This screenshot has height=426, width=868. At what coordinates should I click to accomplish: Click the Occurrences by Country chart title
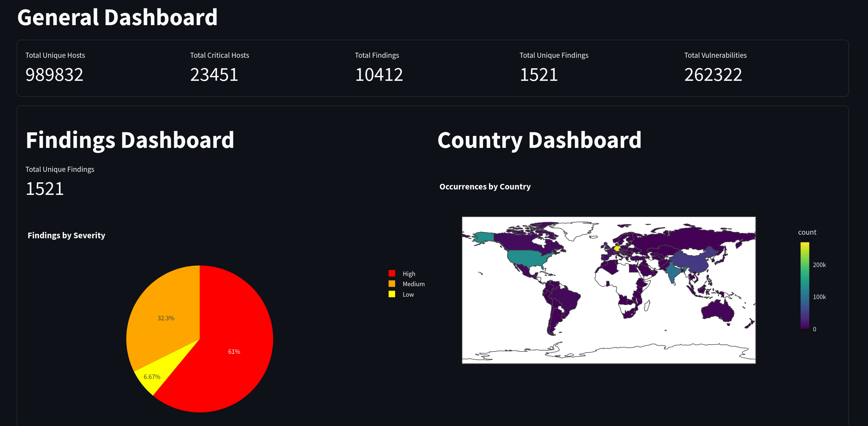pos(485,187)
